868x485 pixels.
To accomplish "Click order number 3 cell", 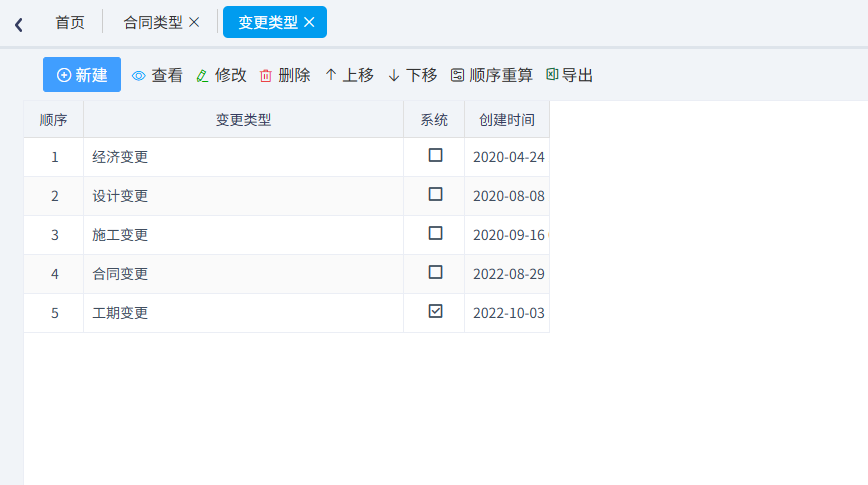I will click(x=54, y=235).
